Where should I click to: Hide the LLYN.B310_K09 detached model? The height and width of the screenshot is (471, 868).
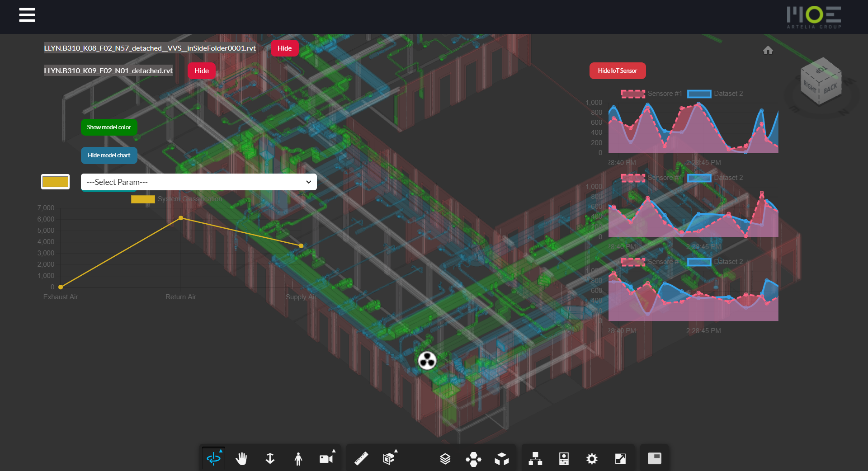202,71
